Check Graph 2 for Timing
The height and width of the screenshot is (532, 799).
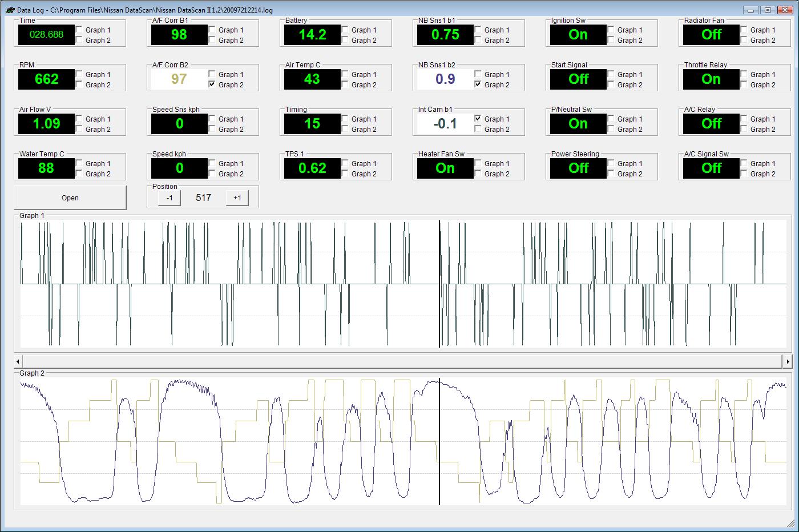[345, 130]
